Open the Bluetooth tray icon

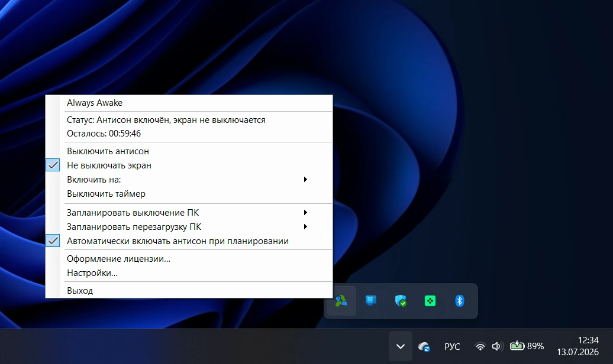(x=460, y=301)
